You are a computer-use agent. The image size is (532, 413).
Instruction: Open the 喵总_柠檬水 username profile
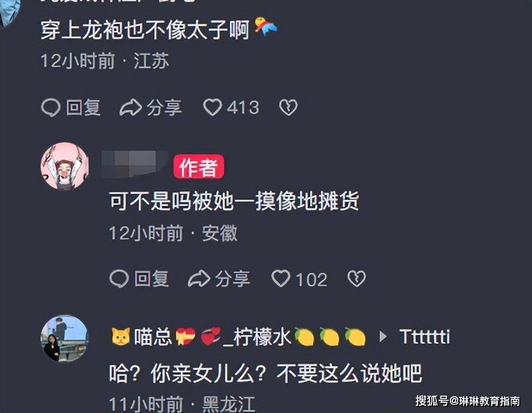coord(239,337)
